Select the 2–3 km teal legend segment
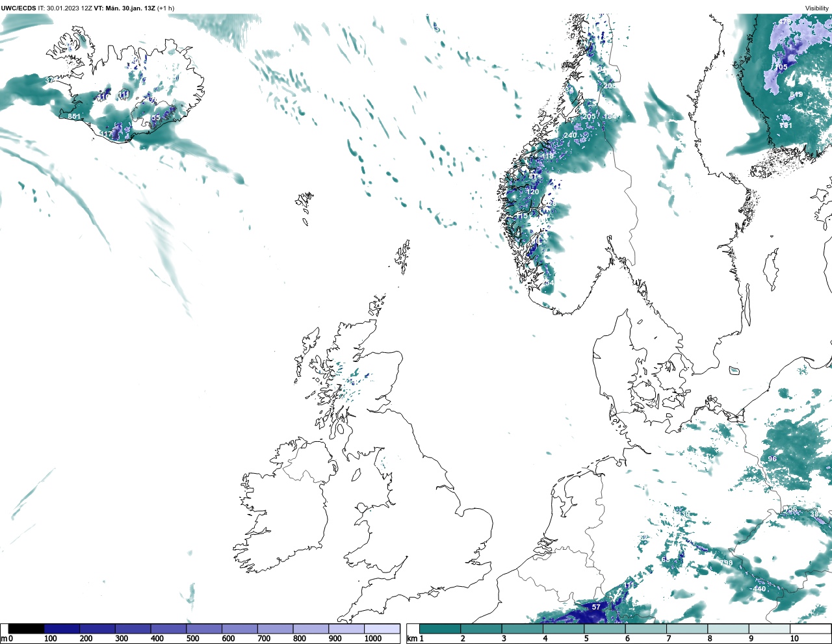This screenshot has width=832, height=644. coord(481,628)
